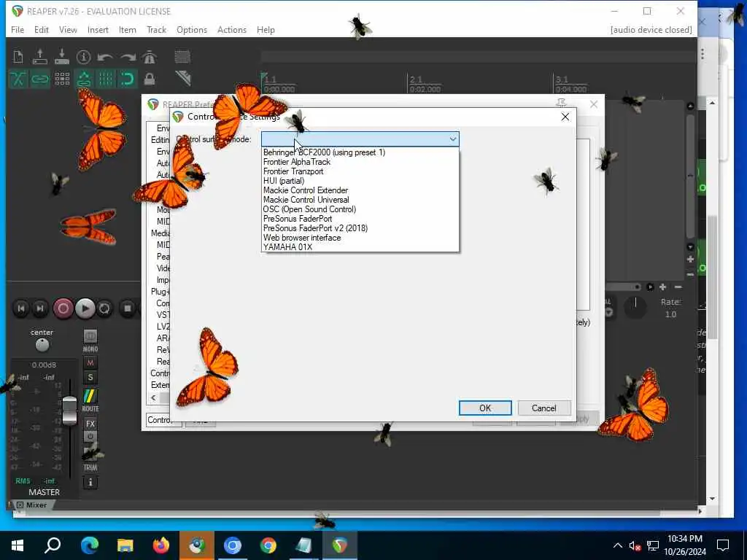Image resolution: width=747 pixels, height=560 pixels.
Task: Toggle grid lines toolbar icon
Action: click(106, 79)
